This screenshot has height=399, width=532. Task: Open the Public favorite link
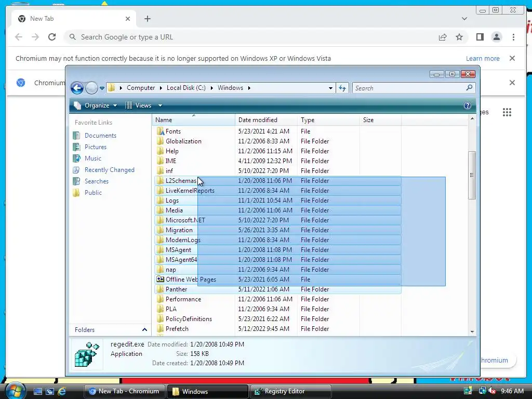(93, 193)
